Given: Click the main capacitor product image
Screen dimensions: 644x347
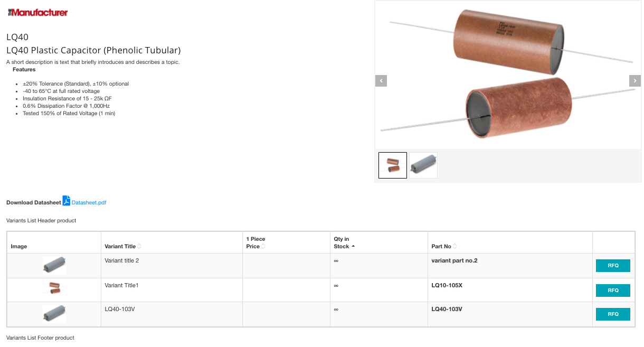Looking at the screenshot, I should click(508, 75).
